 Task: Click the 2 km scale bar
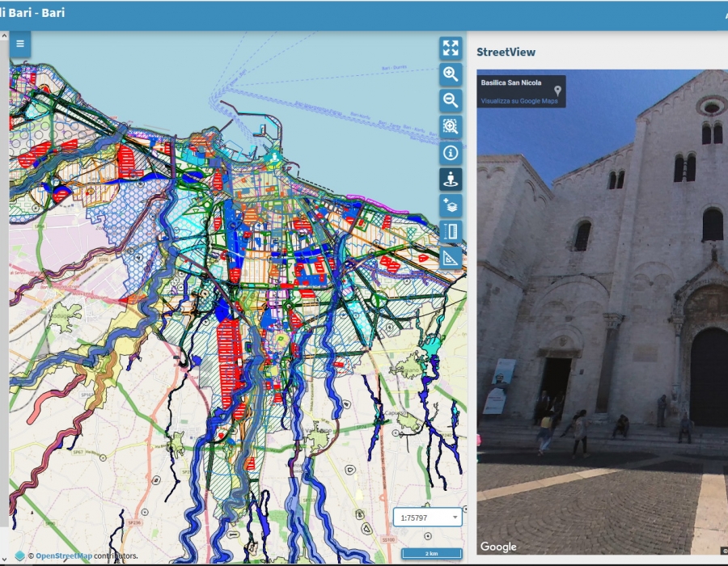click(x=431, y=554)
